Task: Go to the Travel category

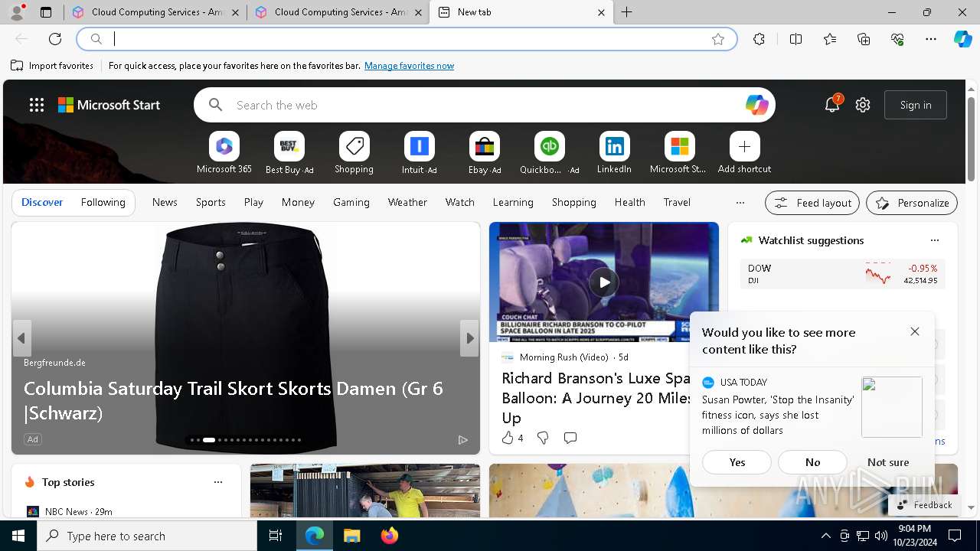Action: pos(677,202)
